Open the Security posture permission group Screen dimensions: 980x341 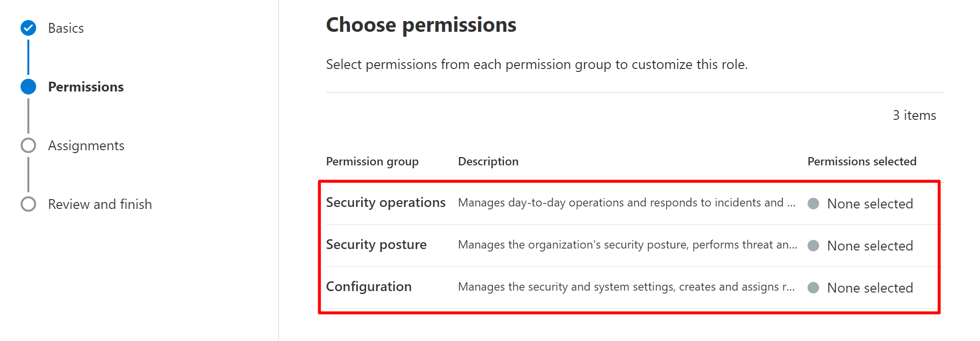coord(376,245)
